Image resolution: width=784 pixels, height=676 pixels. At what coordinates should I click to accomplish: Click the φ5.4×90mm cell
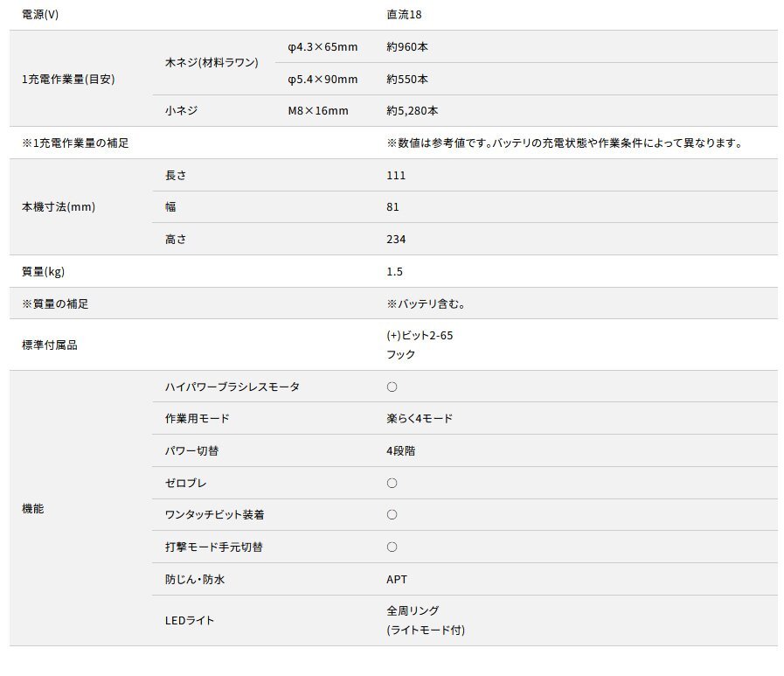[x=320, y=79]
